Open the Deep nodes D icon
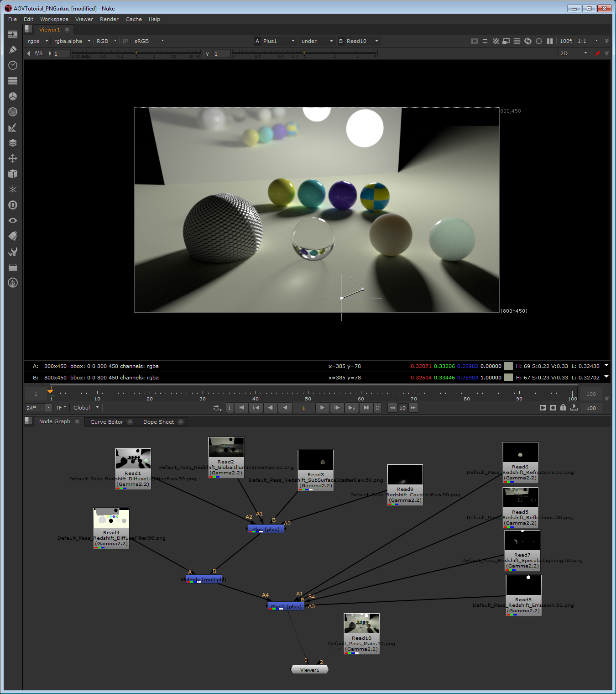 (x=13, y=205)
